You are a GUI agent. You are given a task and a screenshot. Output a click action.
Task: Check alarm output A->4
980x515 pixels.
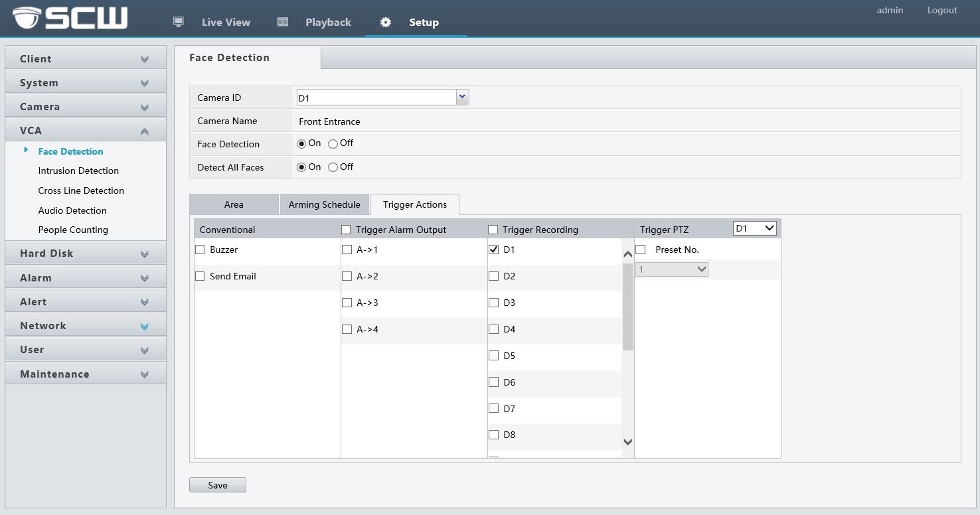coord(347,329)
